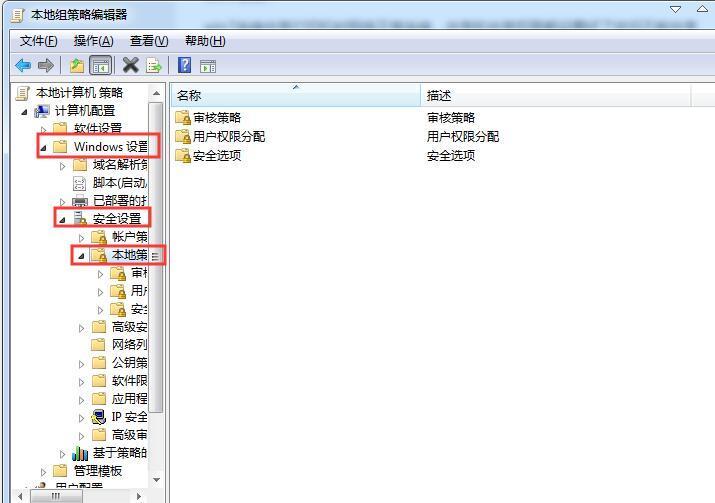
Task: Click the tree scroll down arrow
Action: (156, 480)
